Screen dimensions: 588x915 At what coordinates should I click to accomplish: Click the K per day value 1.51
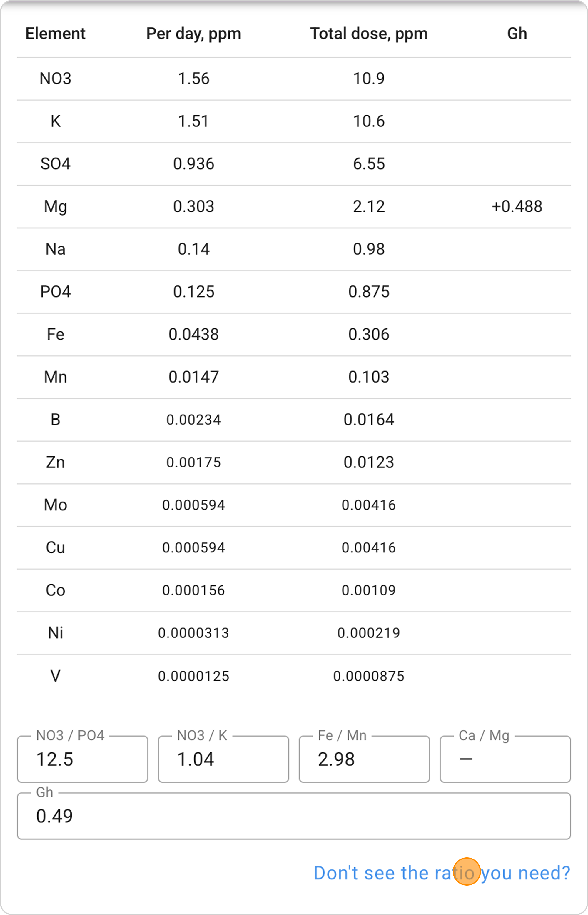[x=193, y=121]
